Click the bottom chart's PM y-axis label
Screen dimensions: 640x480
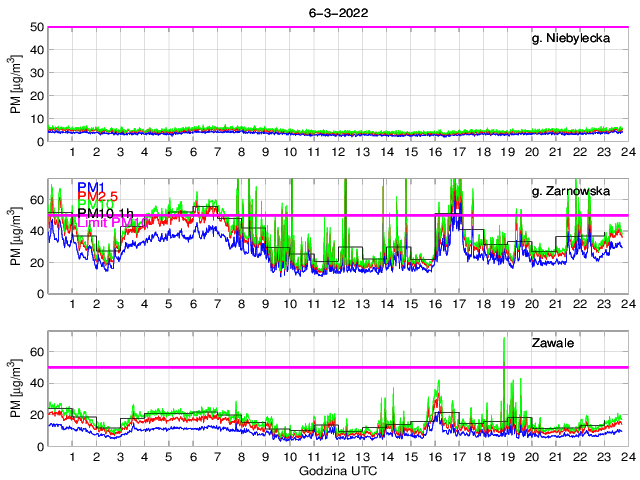[x=16, y=390]
